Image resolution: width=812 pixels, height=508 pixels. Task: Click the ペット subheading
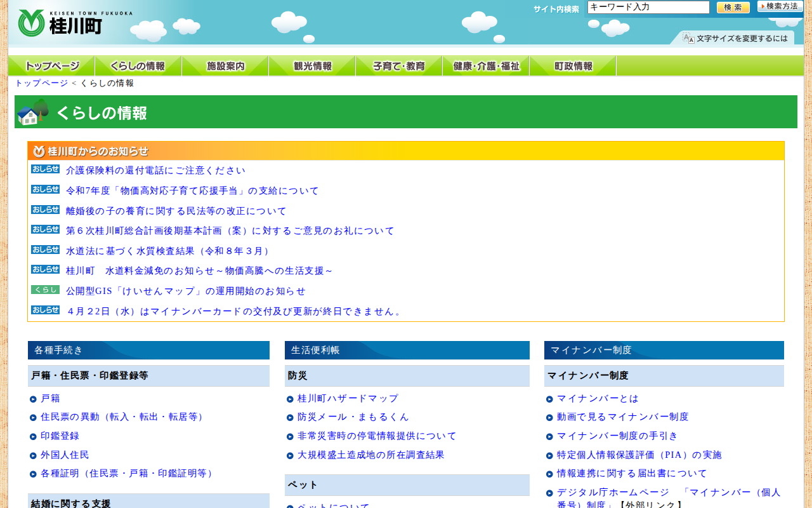coord(407,485)
